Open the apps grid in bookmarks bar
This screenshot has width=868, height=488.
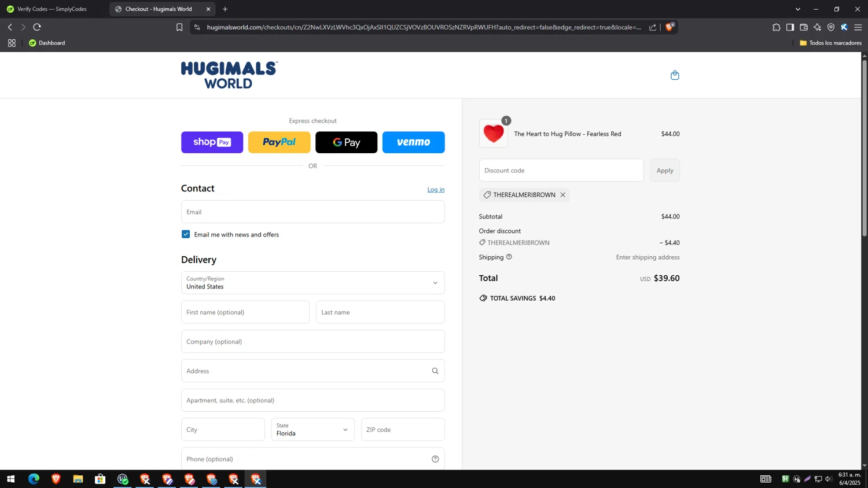[x=12, y=43]
